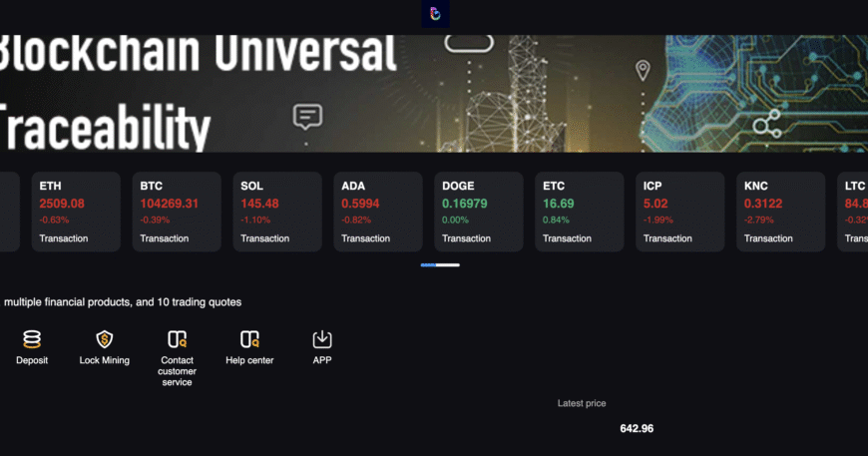Click Transaction under BTC
Screen dimensions: 868x456
[x=165, y=238]
